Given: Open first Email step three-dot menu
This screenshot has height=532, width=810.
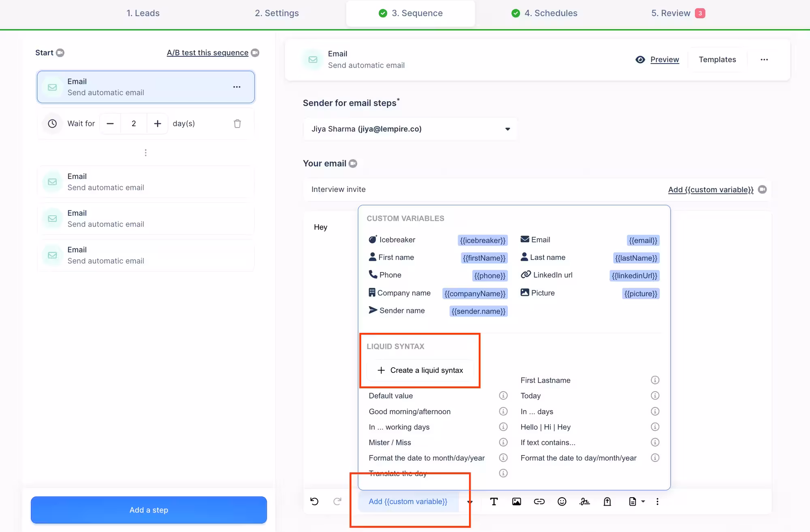Looking at the screenshot, I should coord(237,87).
